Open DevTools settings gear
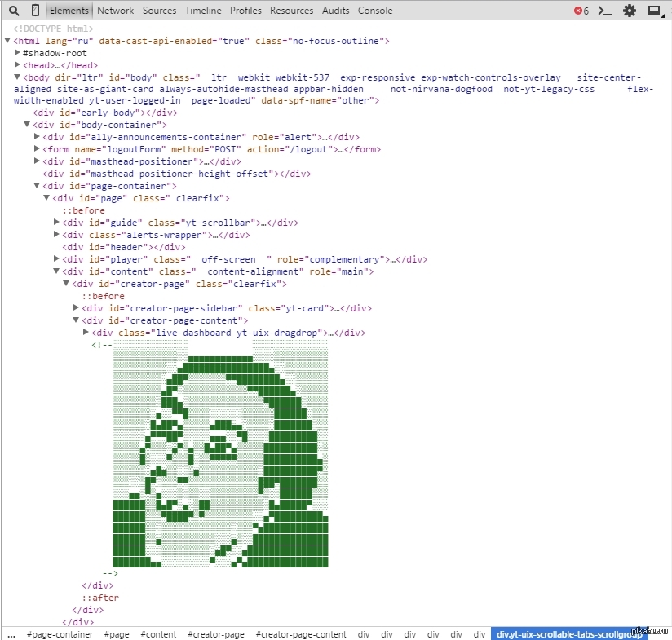Viewport: 672px width, 640px height. [629, 11]
